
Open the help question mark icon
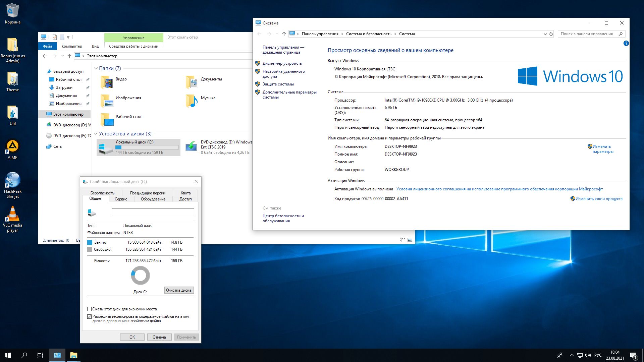coord(626,43)
